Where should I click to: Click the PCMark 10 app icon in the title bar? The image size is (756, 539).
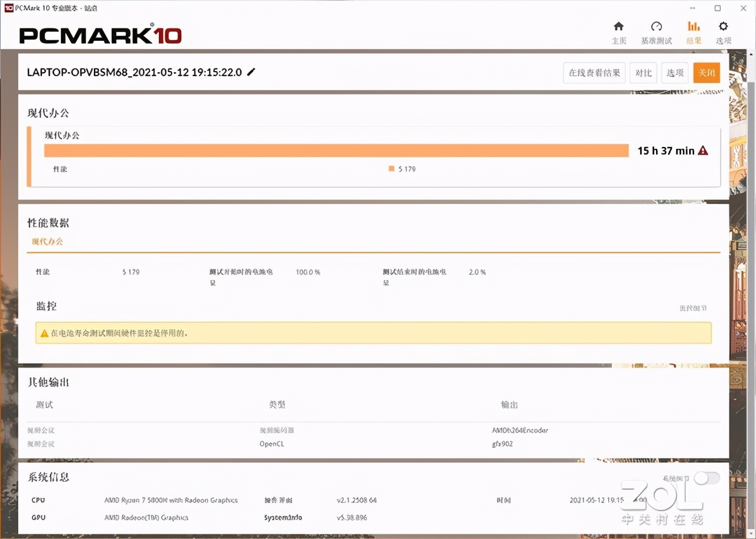click(8, 8)
